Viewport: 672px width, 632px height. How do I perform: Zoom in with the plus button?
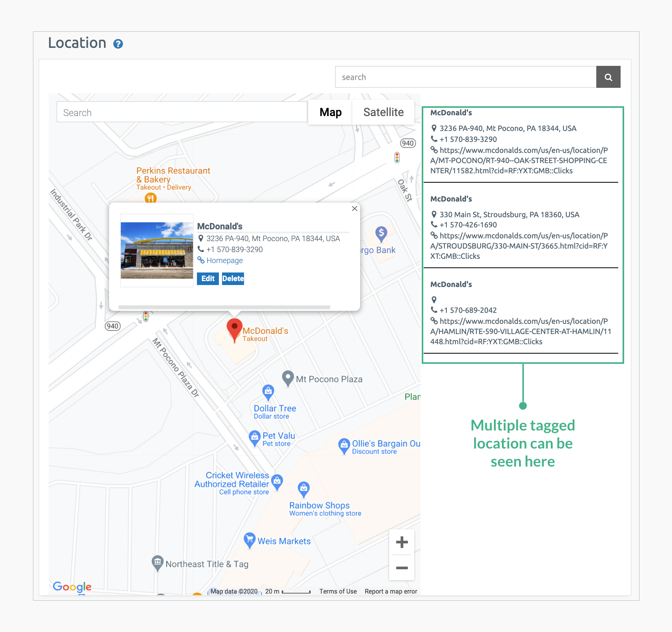402,542
